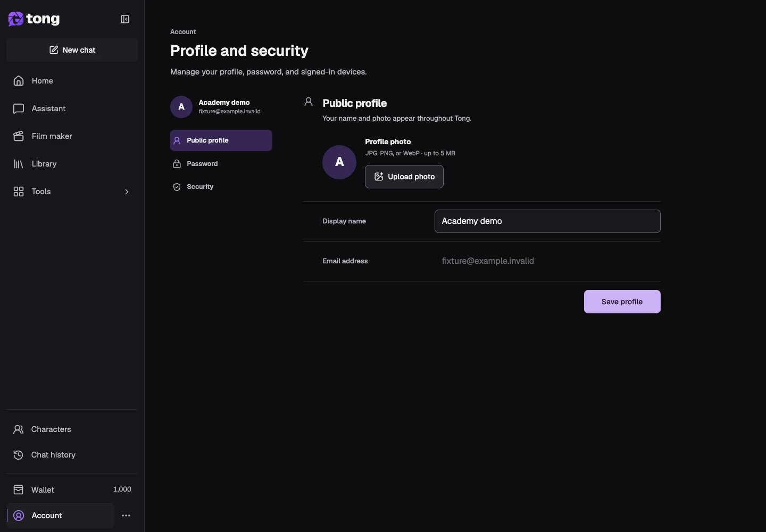This screenshot has width=766, height=532.
Task: Save profile changes
Action: point(622,302)
